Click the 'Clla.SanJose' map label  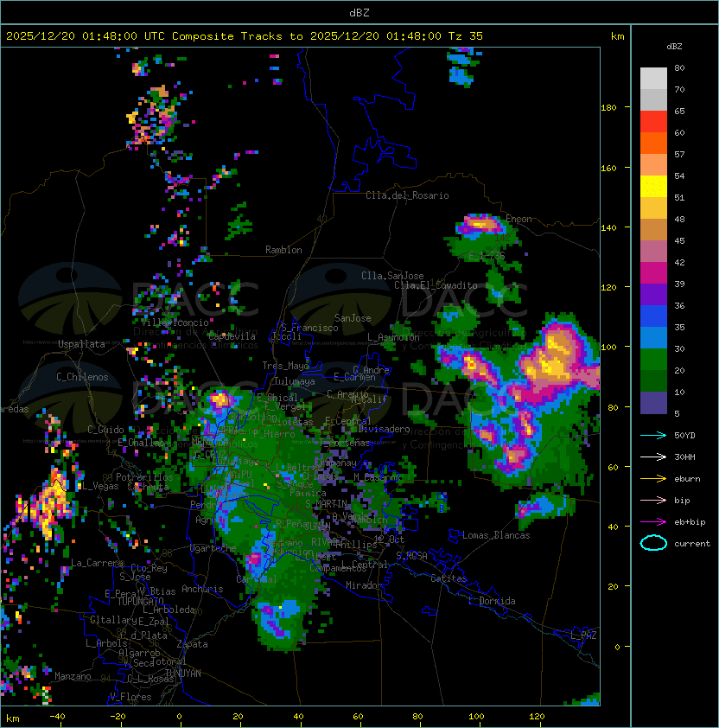(392, 276)
